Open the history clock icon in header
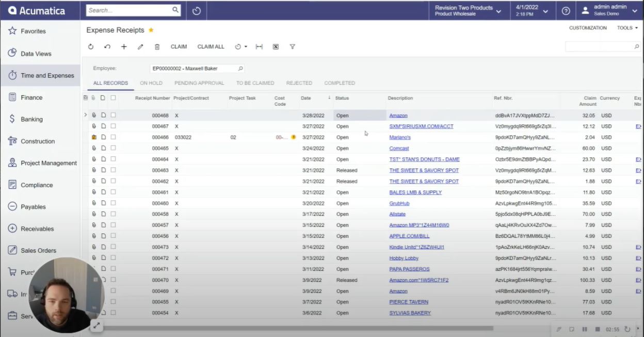Image resolution: width=644 pixels, height=337 pixels. [196, 10]
